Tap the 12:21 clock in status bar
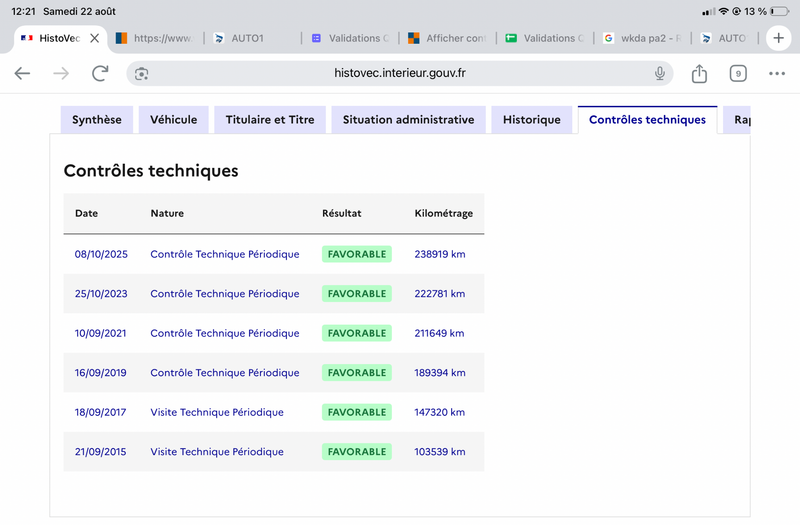 click(x=23, y=11)
